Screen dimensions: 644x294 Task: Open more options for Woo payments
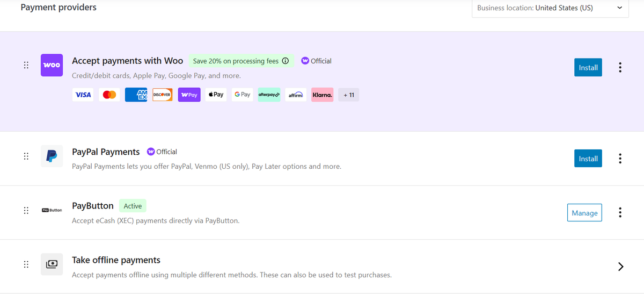coord(620,67)
